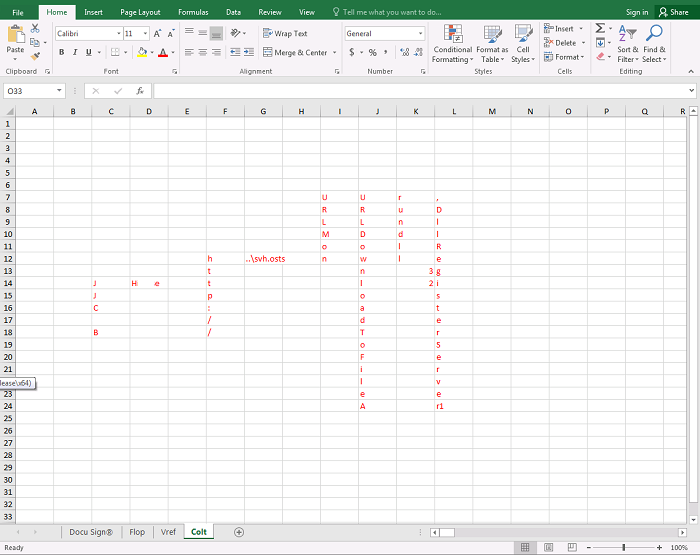Switch to the Page Layout ribbon tab
700x555 pixels.
[x=140, y=12]
